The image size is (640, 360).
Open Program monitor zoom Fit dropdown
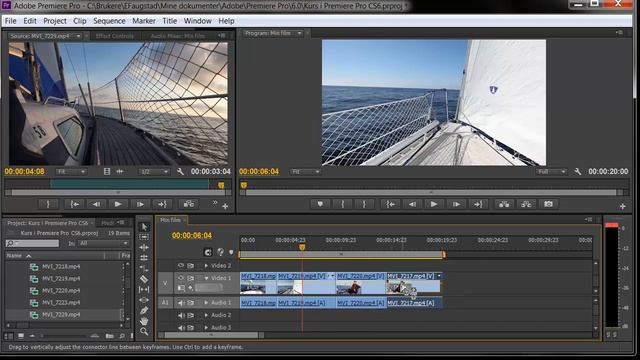tap(305, 172)
